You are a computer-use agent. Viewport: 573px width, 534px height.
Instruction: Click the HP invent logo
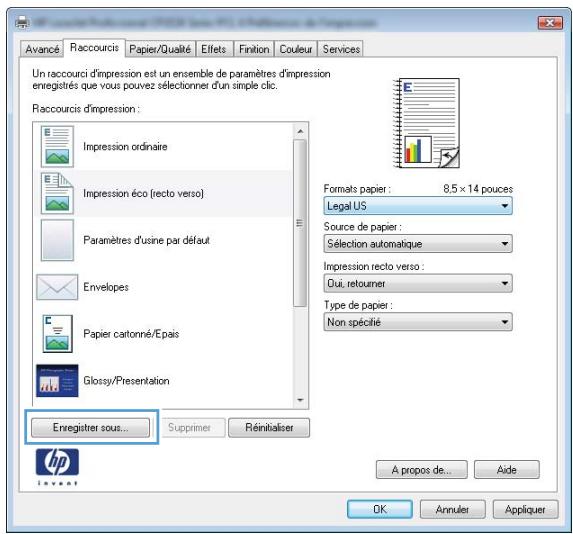[x=57, y=467]
